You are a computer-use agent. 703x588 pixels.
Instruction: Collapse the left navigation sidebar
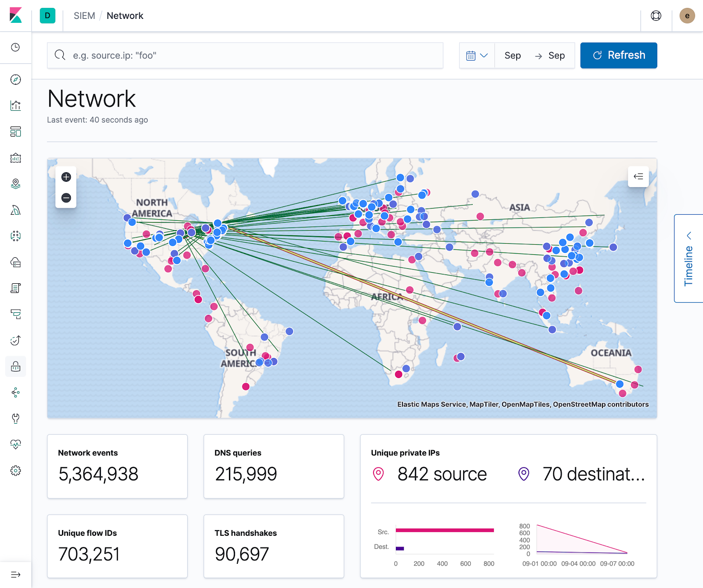[x=14, y=574]
